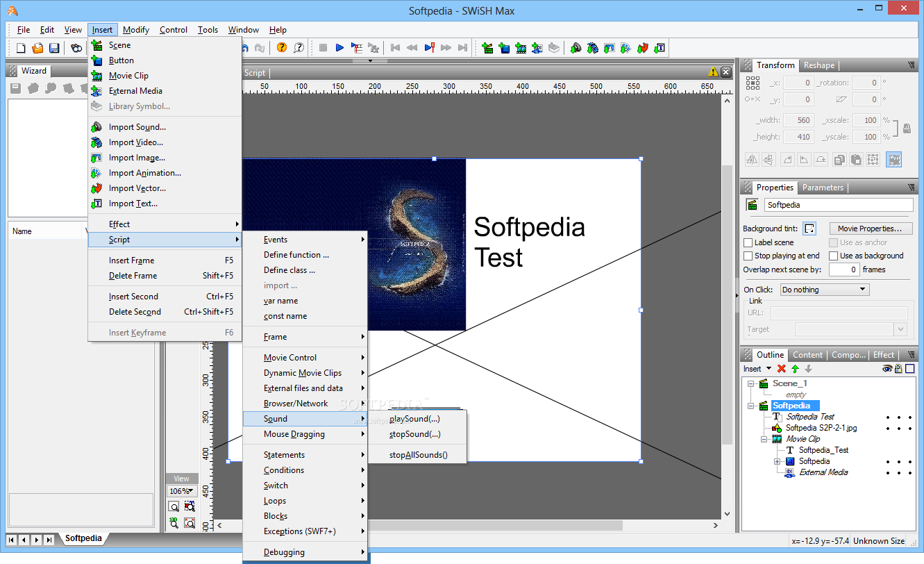
Task: Jump to the first frame toolbar button
Action: [396, 48]
